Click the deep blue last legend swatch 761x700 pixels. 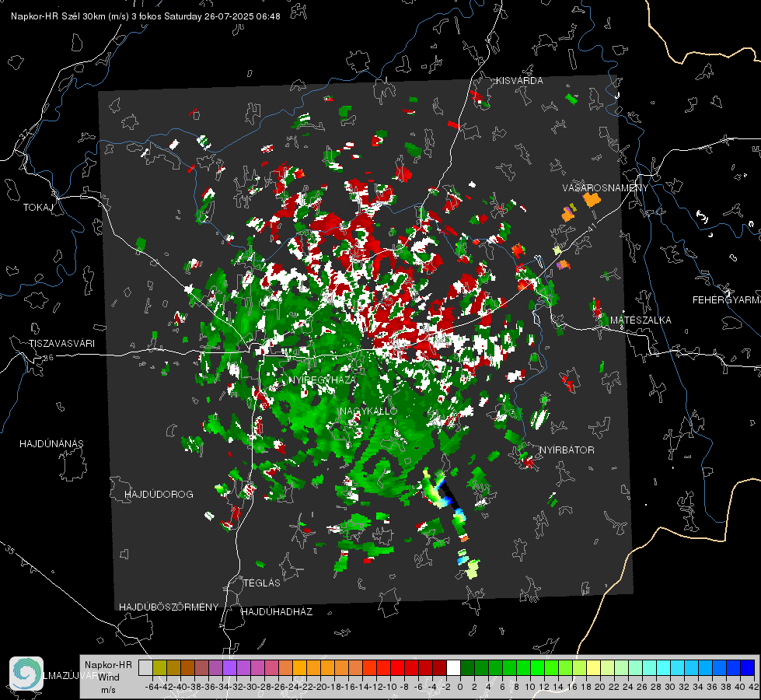click(748, 667)
